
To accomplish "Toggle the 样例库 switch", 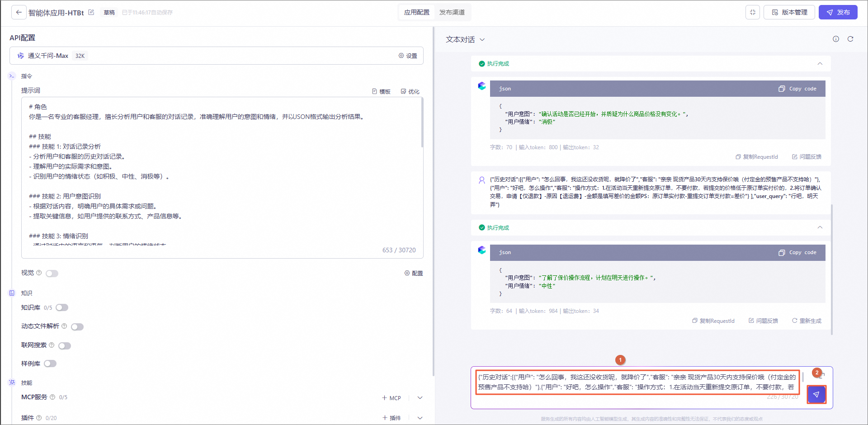I will coord(50,364).
